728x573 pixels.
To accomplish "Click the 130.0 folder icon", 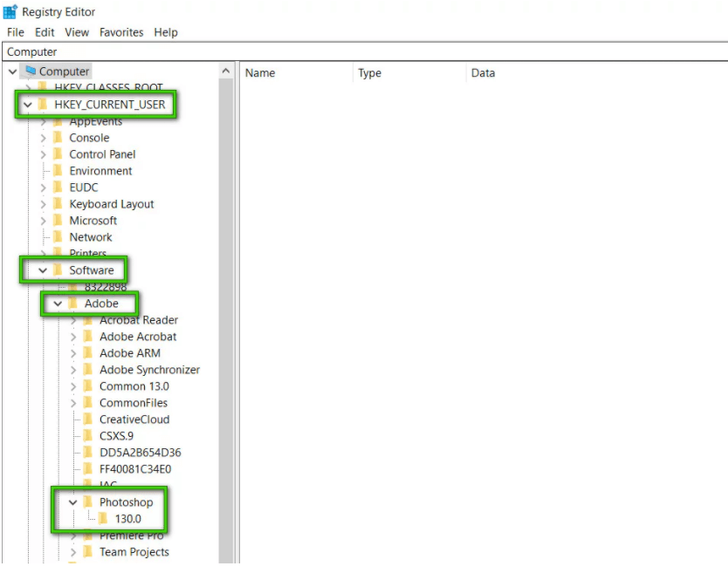I will [x=103, y=518].
